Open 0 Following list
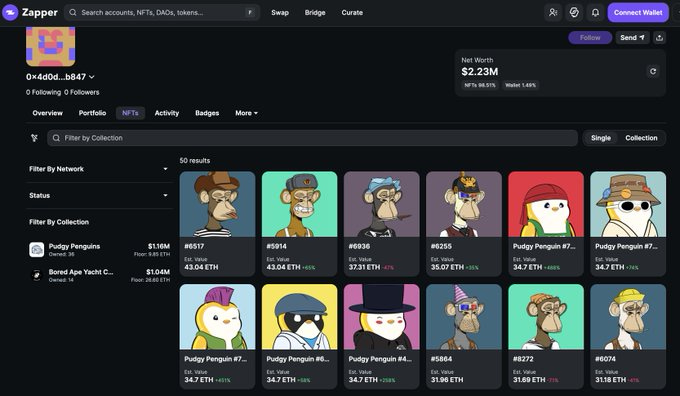Viewport: 680px width, 396px height. pyautogui.click(x=43, y=92)
